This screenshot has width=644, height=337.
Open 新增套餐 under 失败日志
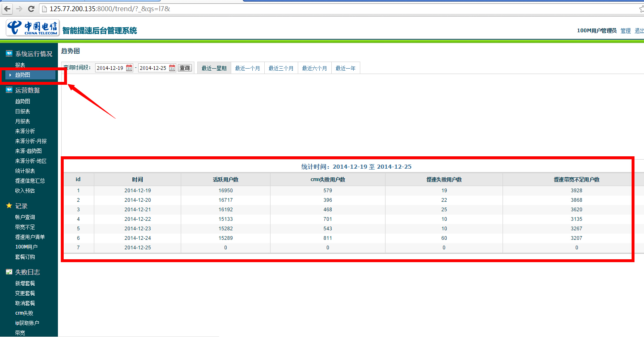(25, 283)
